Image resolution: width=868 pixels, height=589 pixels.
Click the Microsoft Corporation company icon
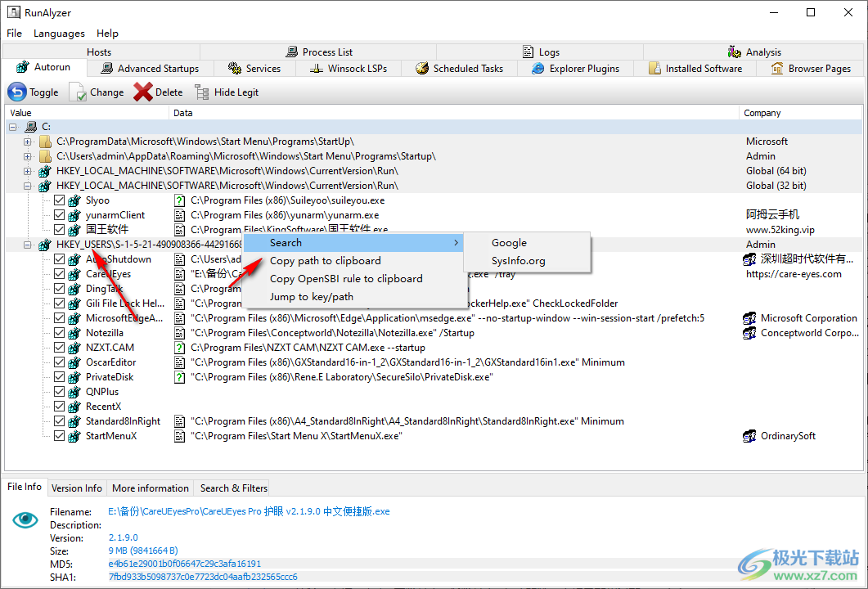coord(749,318)
